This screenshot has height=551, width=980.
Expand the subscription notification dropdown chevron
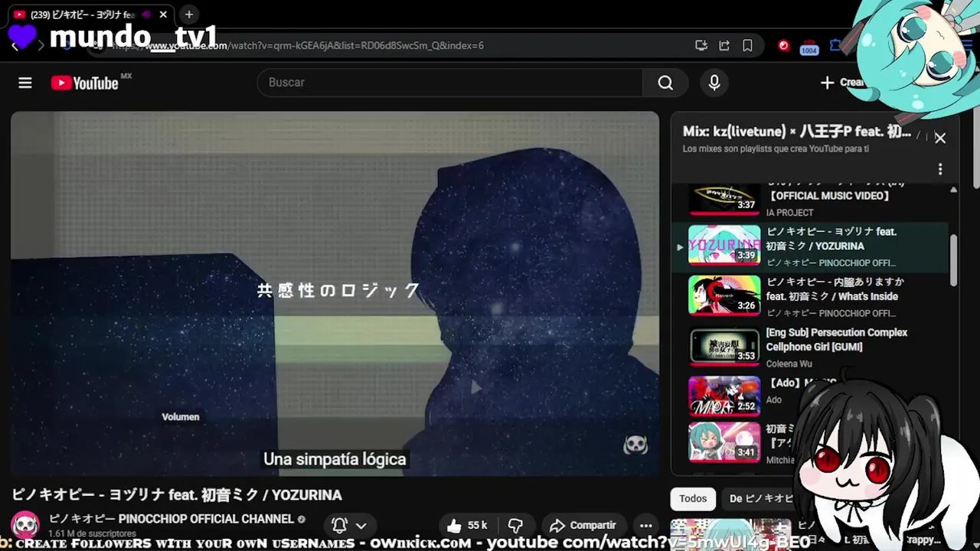[361, 526]
